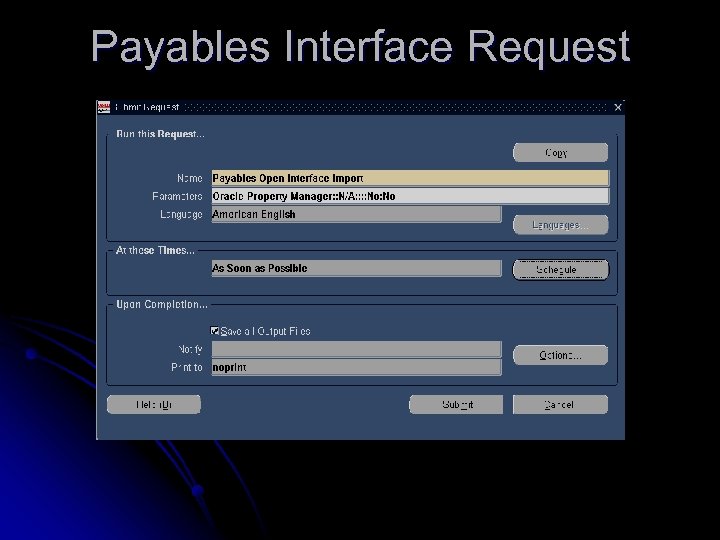Click the Name label
Image resolution: width=720 pixels, height=540 pixels.
tap(190, 178)
